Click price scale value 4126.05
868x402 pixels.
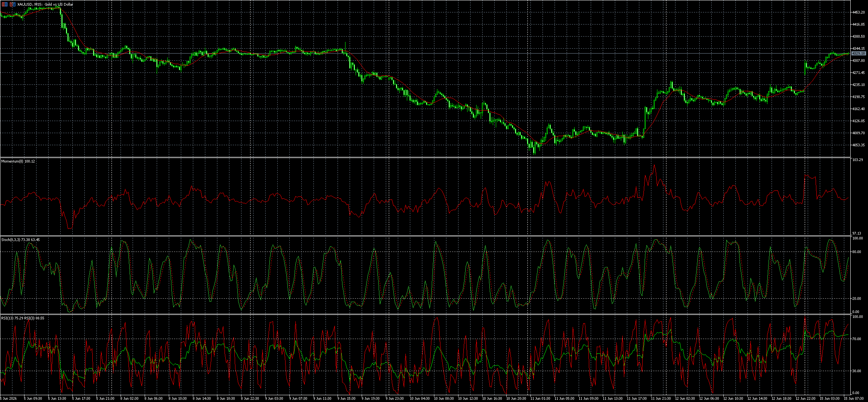[x=858, y=121]
